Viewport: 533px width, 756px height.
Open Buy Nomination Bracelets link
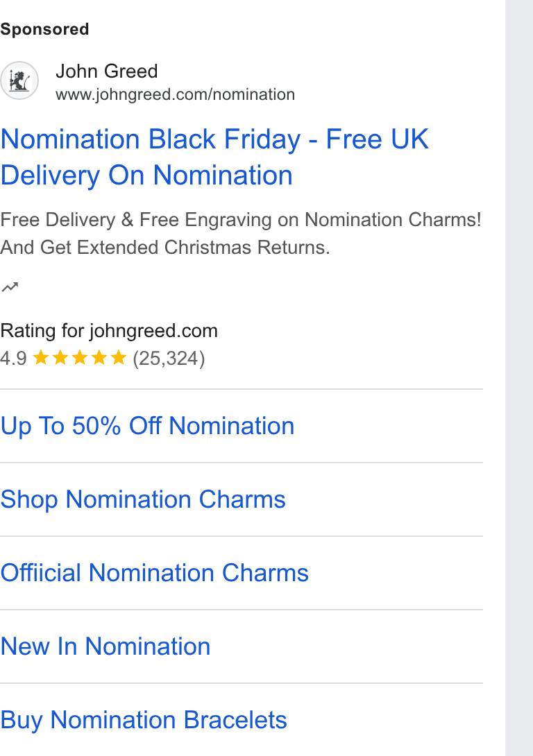point(144,720)
